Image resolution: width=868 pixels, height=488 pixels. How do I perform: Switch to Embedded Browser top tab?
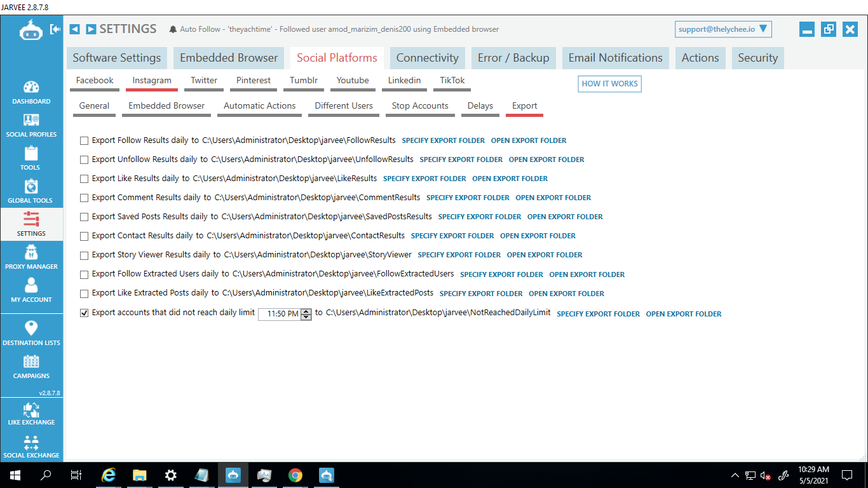click(229, 58)
